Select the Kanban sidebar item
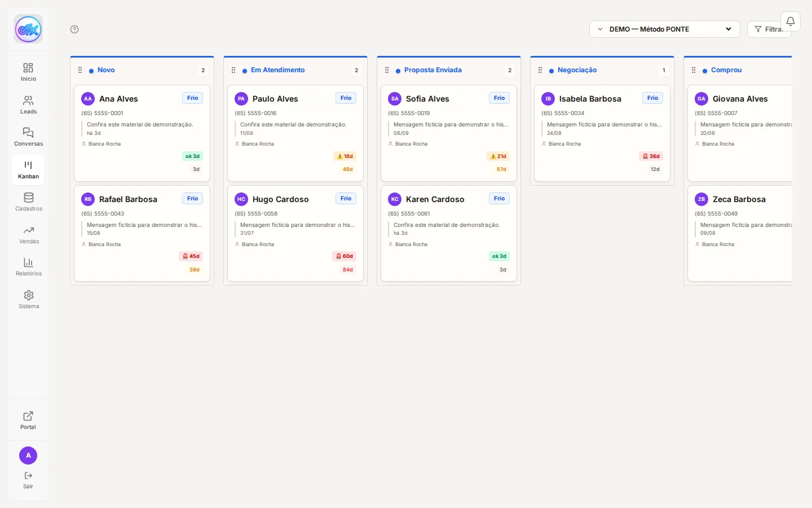Viewport: 812px width, 508px height. (28, 170)
